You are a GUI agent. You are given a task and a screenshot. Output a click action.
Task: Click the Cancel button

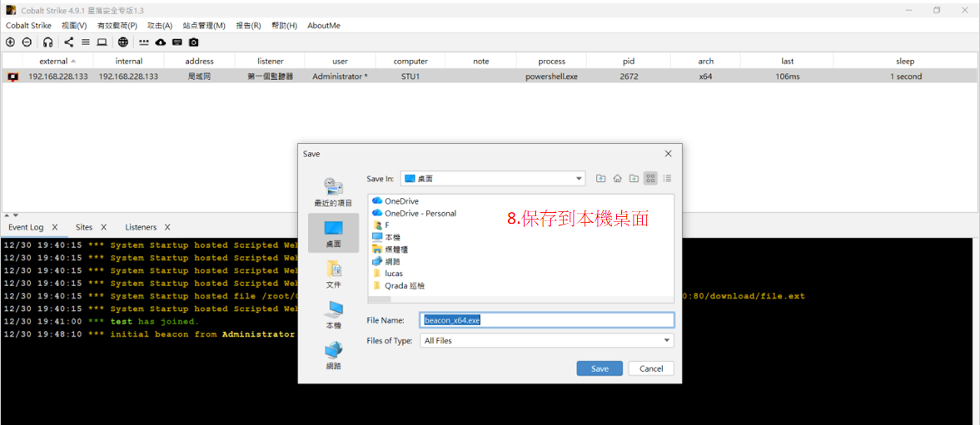pos(650,368)
